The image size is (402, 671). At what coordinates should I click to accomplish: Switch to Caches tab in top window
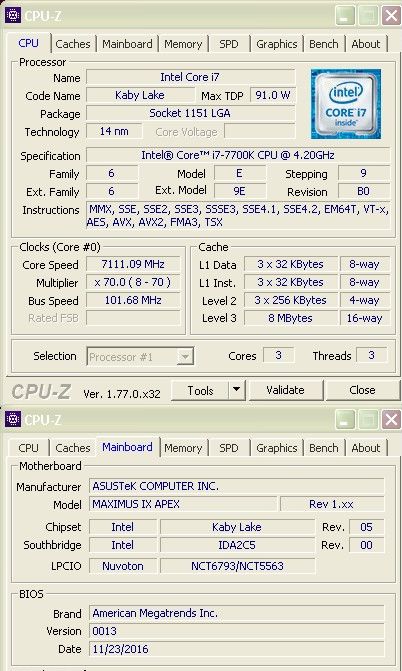(x=73, y=44)
